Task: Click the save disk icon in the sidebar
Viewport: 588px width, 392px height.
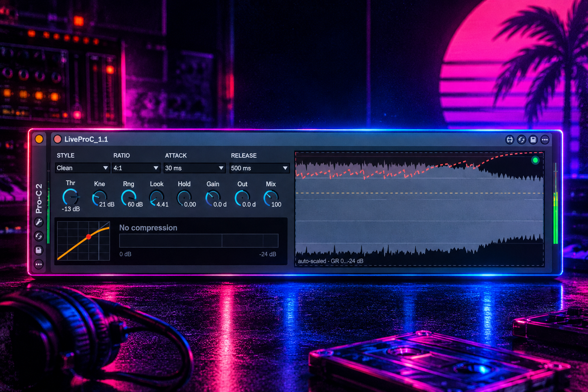Action: tap(39, 250)
